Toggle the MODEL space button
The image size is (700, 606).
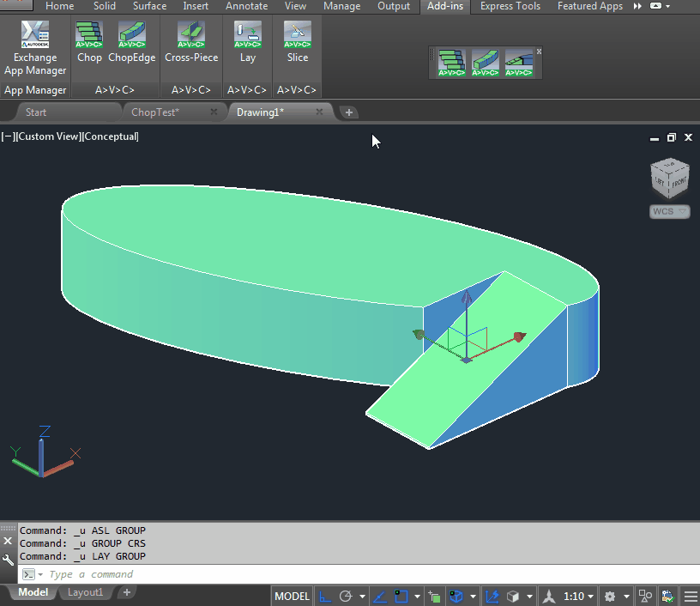pyautogui.click(x=292, y=597)
